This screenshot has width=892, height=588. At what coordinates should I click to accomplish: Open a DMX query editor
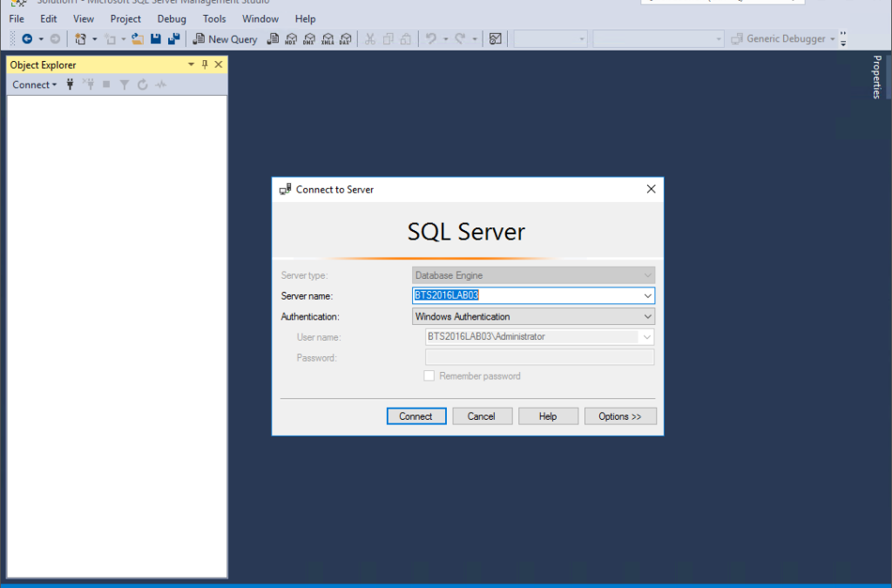point(309,38)
